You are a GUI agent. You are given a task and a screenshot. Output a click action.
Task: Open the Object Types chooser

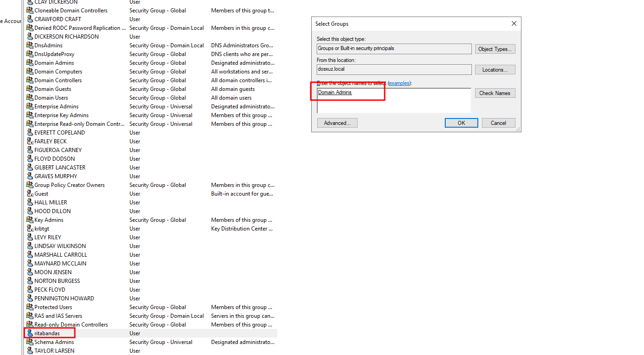coord(495,49)
